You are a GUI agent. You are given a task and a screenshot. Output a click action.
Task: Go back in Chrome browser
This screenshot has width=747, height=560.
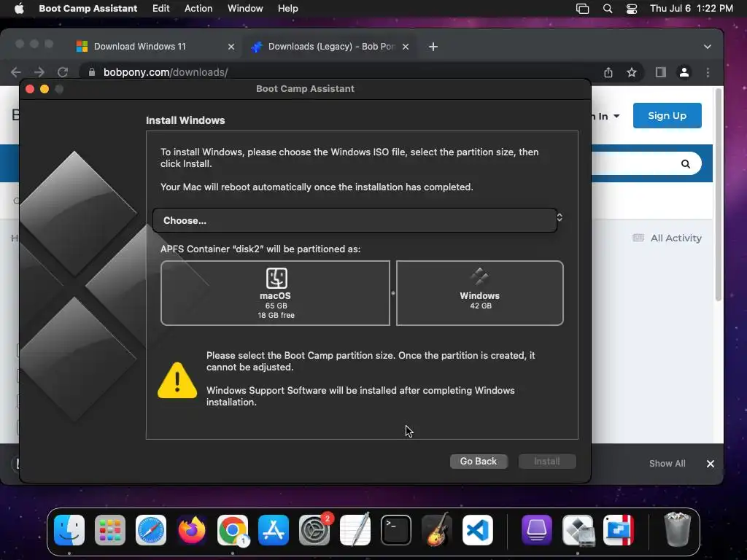click(x=16, y=72)
